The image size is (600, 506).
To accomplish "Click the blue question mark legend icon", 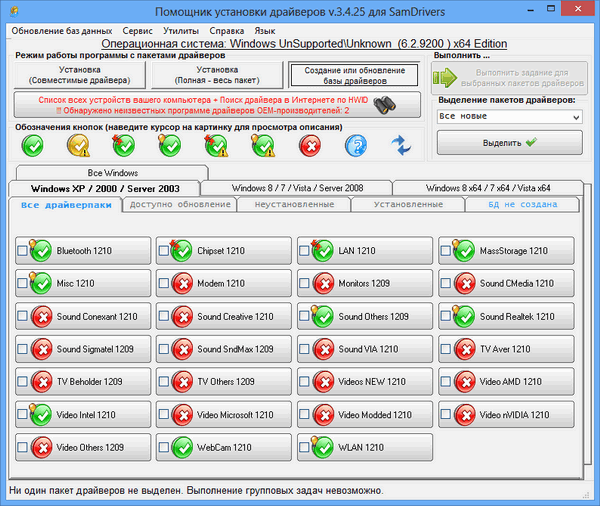I will (356, 146).
